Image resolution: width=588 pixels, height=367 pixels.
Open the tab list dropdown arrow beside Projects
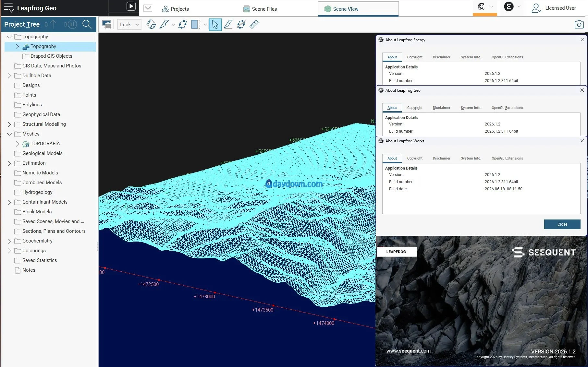(x=148, y=8)
